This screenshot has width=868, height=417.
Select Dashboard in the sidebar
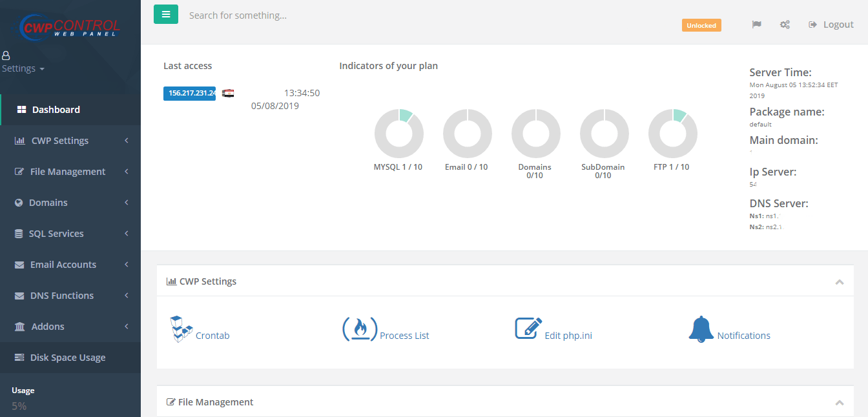[x=70, y=110]
